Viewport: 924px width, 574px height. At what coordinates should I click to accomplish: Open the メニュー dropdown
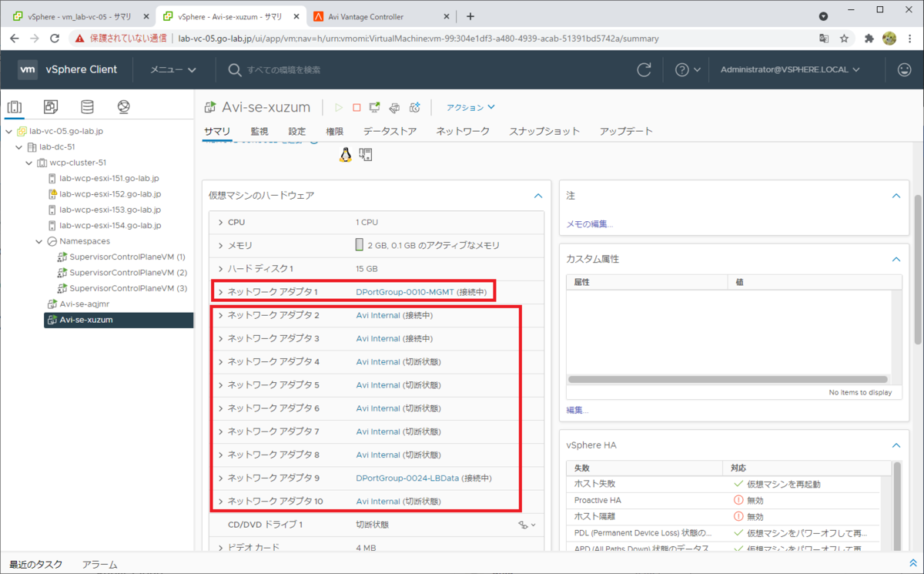tap(173, 69)
